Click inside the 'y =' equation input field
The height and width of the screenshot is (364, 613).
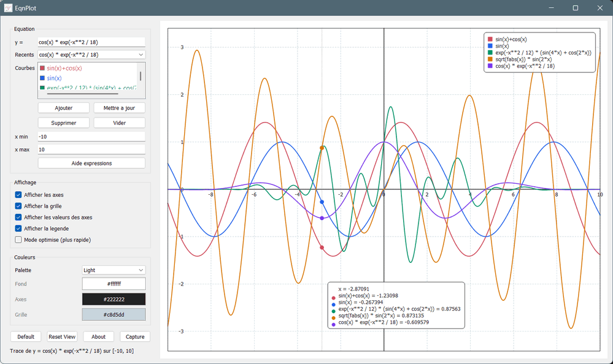[91, 42]
